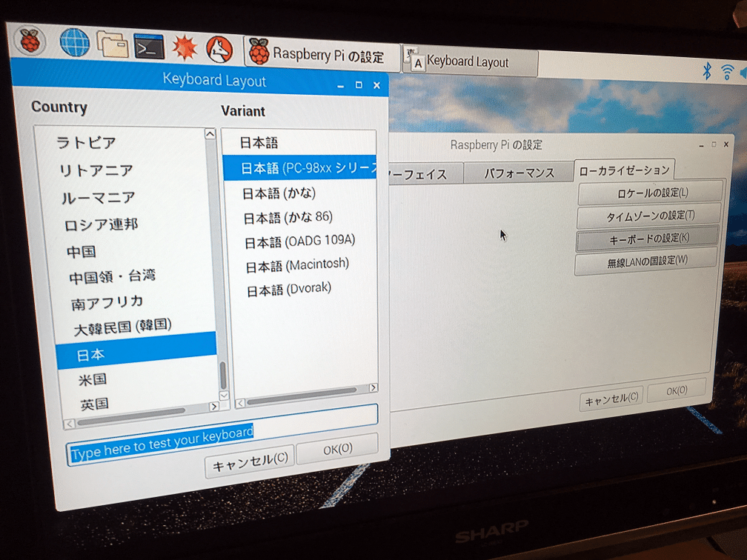Click Variant list scroll left arrow
The height and width of the screenshot is (560, 747).
pyautogui.click(x=241, y=403)
